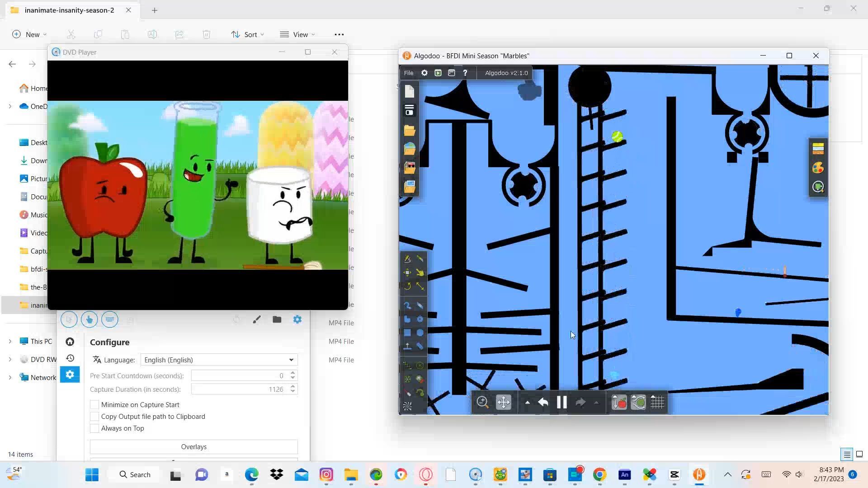Expand the This PC tree node
This screenshot has width=868, height=488.
[10, 342]
